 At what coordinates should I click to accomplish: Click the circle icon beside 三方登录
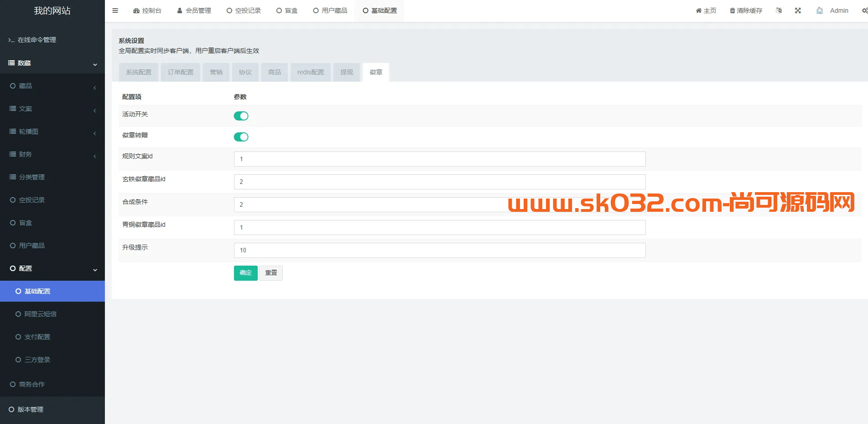coord(18,360)
